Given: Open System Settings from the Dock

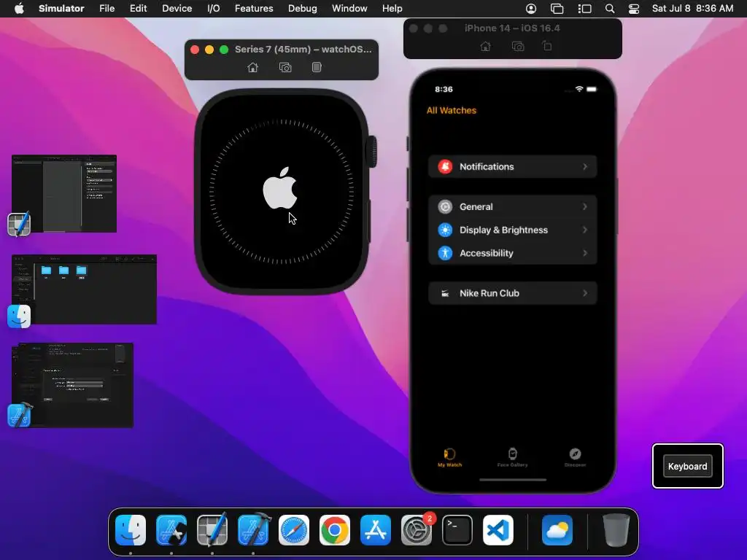Looking at the screenshot, I should (x=417, y=530).
